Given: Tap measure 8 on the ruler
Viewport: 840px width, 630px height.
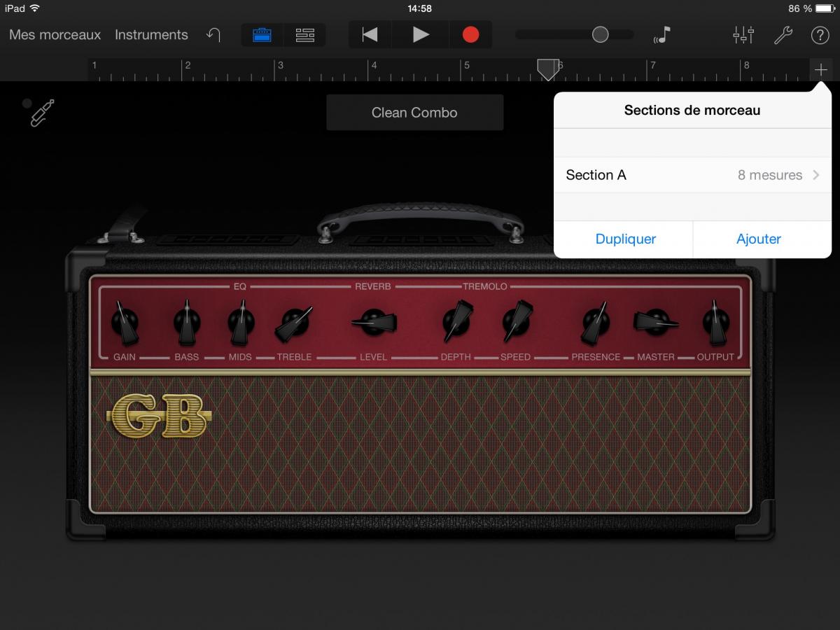Looking at the screenshot, I should 746,65.
